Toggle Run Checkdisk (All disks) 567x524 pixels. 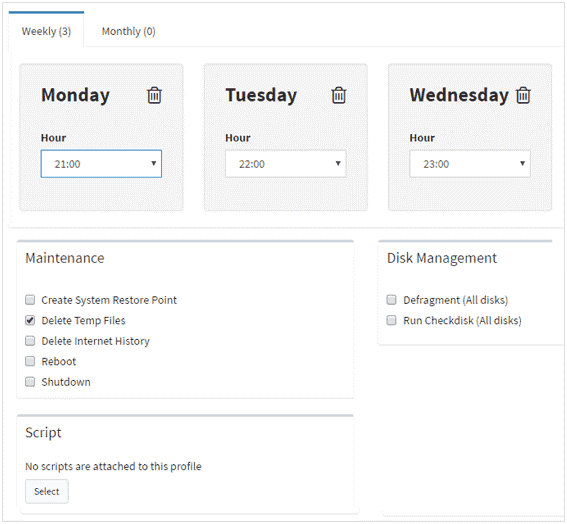click(391, 320)
